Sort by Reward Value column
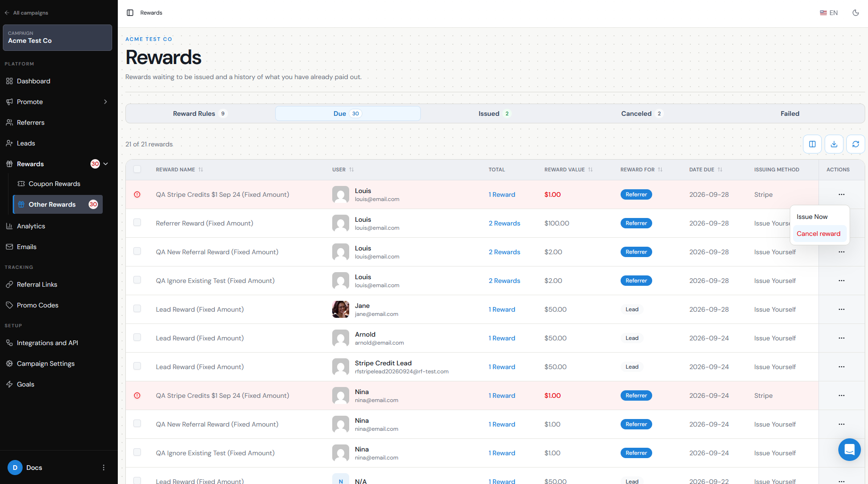868x484 pixels. tap(569, 169)
